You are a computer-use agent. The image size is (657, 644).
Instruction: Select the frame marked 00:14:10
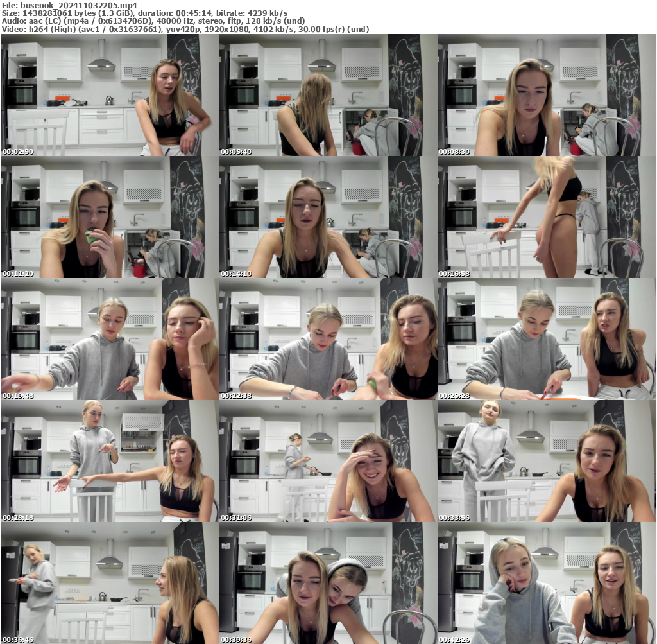coord(328,218)
